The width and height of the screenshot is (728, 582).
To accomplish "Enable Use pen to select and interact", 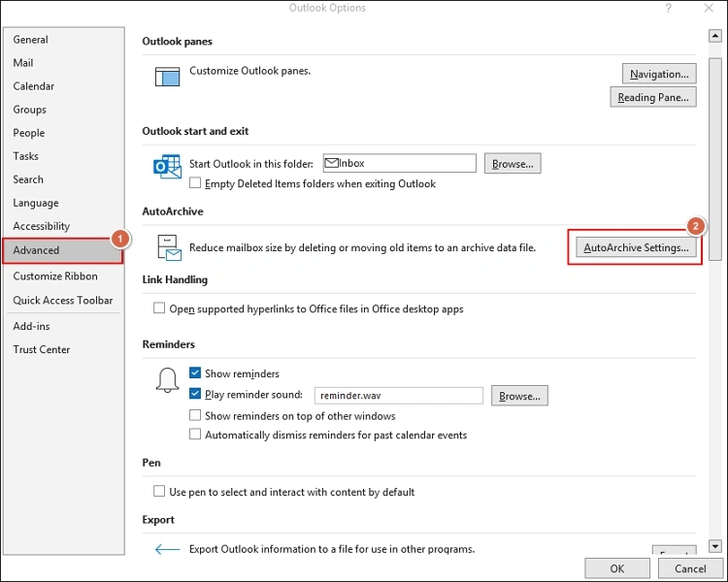I will click(x=159, y=491).
